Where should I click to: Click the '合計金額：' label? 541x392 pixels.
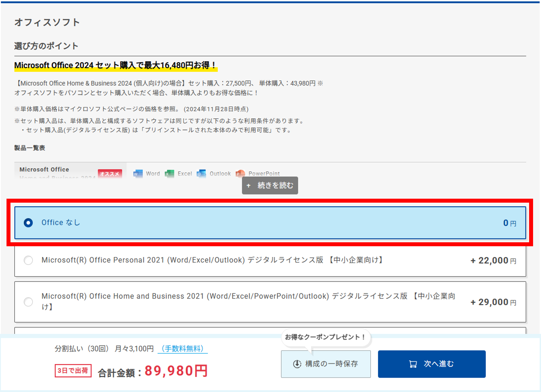[120, 373]
